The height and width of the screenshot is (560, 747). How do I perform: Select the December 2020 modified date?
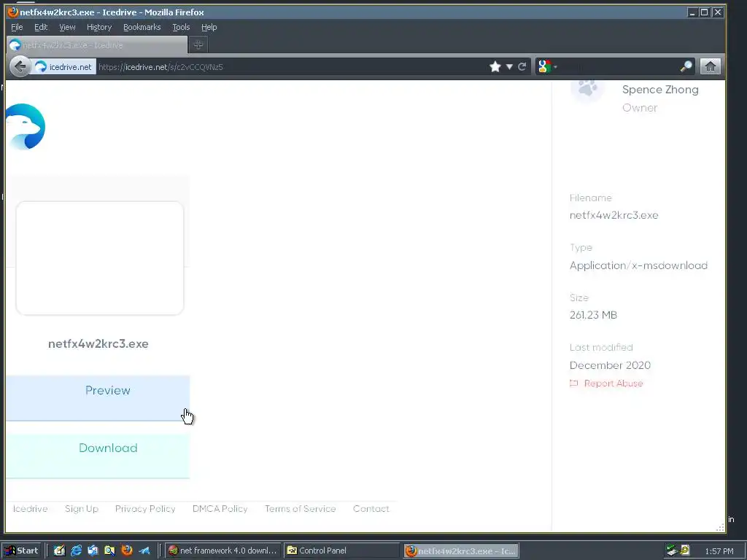point(610,365)
